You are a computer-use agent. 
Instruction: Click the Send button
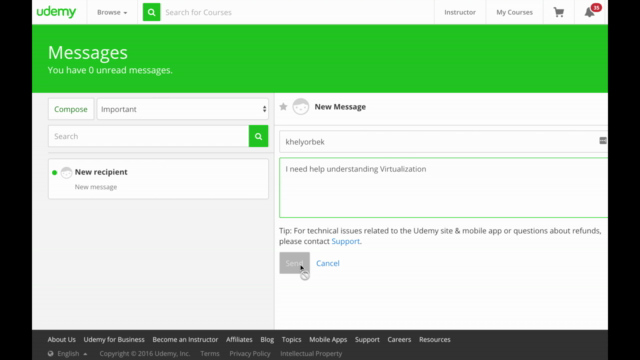click(294, 263)
